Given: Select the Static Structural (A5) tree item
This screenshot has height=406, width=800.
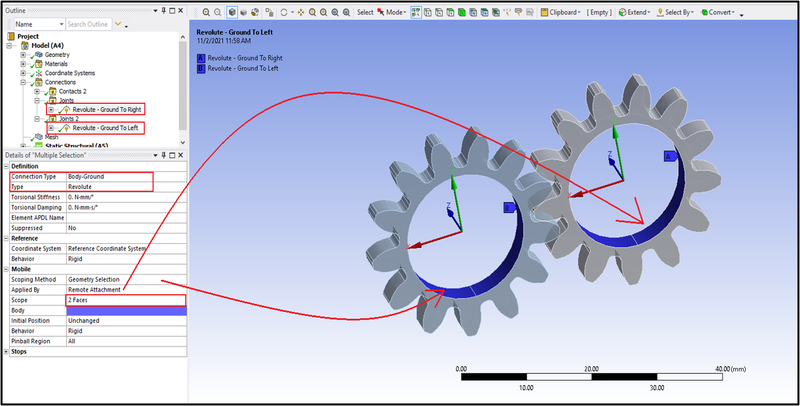Looking at the screenshot, I should (77, 146).
